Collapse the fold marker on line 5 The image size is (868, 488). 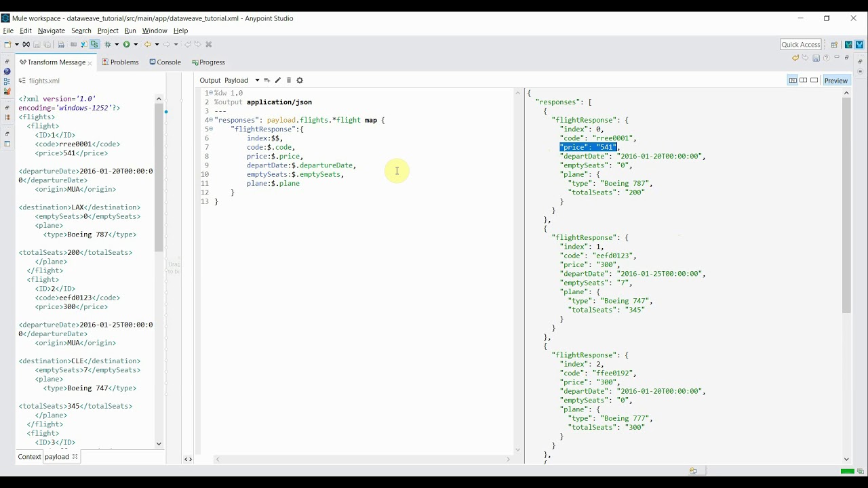pyautogui.click(x=211, y=129)
